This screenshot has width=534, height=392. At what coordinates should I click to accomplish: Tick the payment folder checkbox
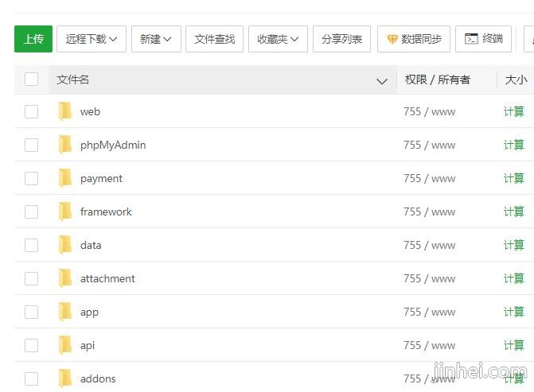pos(31,178)
